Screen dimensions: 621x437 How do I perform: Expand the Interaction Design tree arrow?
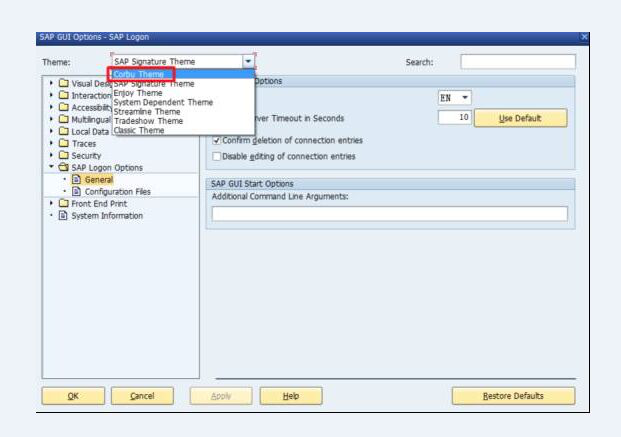51,95
